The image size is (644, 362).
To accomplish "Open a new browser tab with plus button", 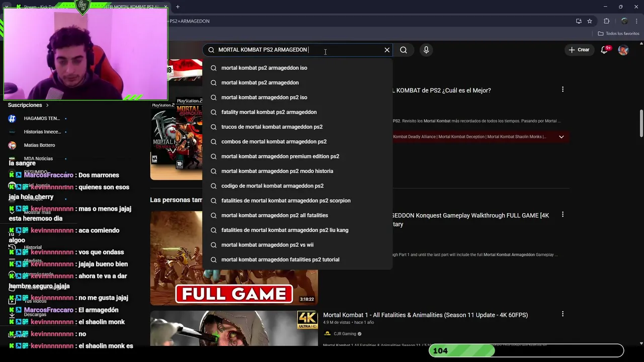I will [x=178, y=7].
